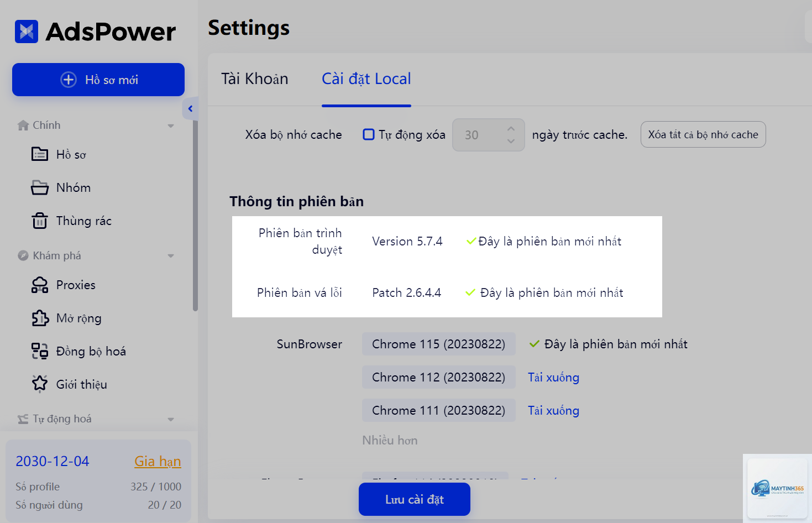Select the Chrome 111 (20230822) version
Screen dimensions: 812x523
pos(439,410)
